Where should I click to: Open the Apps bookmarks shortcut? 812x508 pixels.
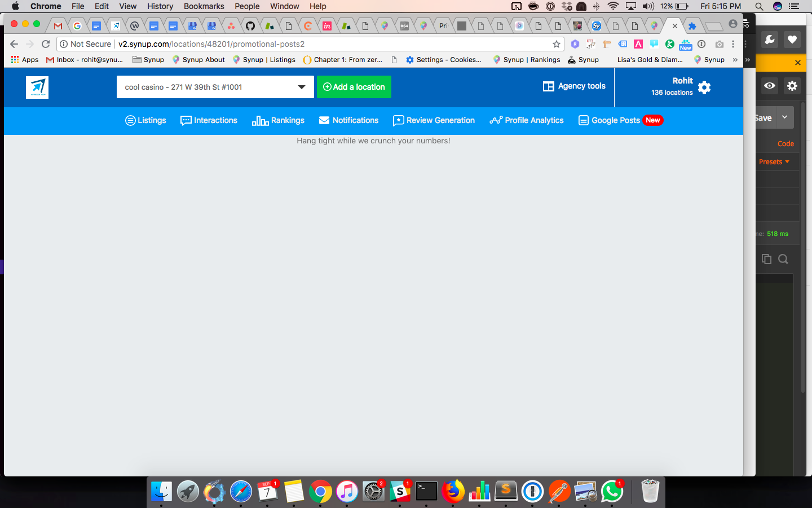point(25,60)
